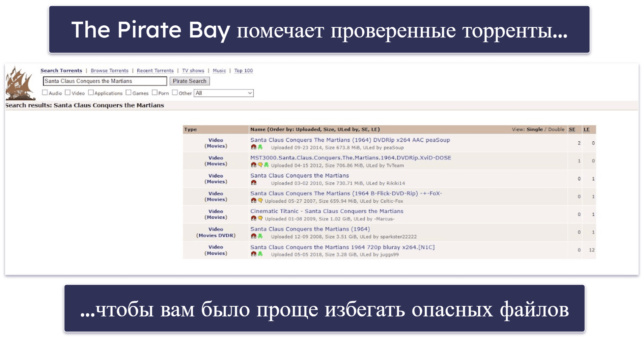Toggle the Porn filter checkbox
The image size is (644, 337).
coord(155,93)
